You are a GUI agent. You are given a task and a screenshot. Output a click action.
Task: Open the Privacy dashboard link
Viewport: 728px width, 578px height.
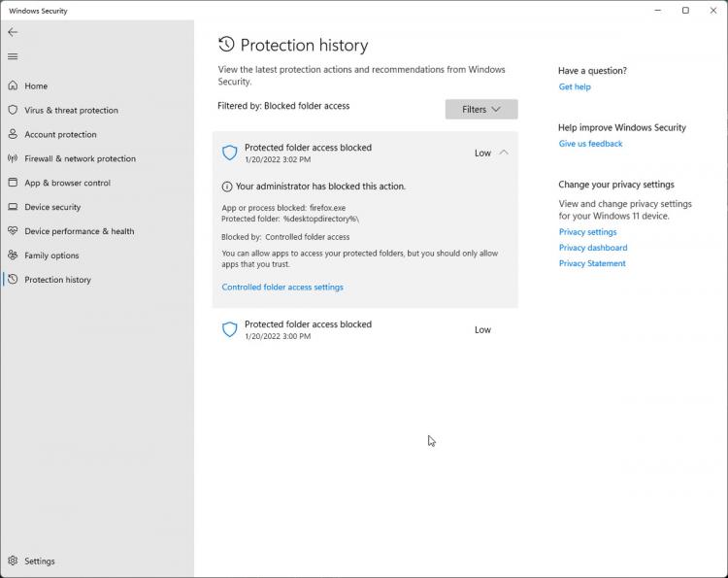click(593, 248)
